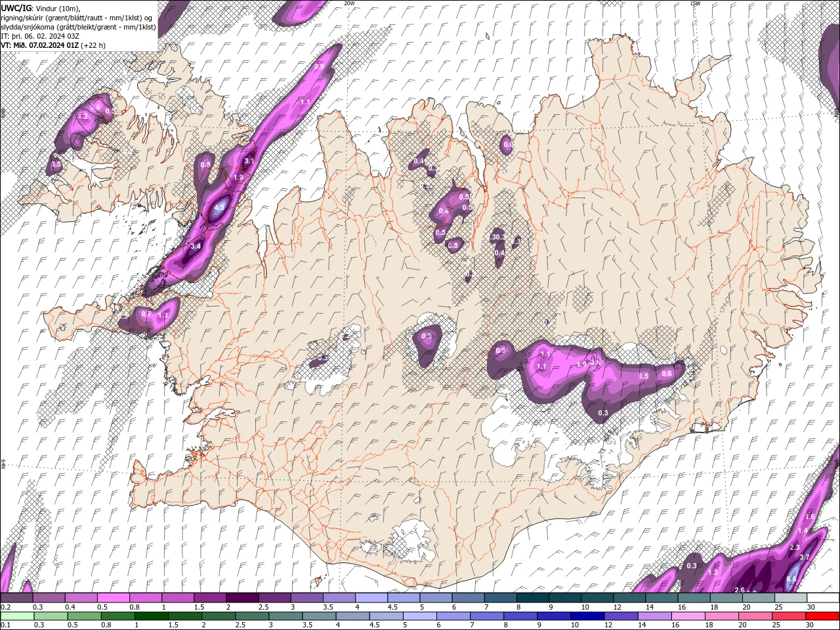
Task: Click the '1.9' precipitation value on map
Action: coord(238,177)
